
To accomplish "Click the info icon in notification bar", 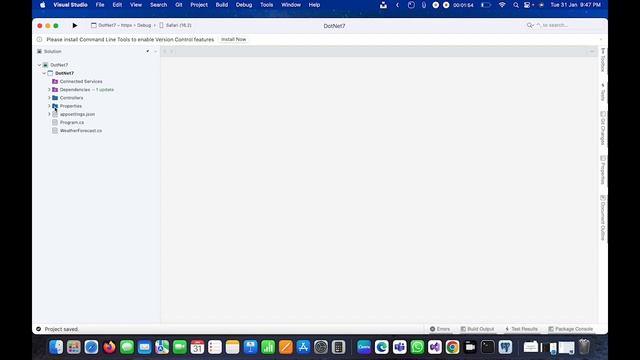I will coord(39,40).
